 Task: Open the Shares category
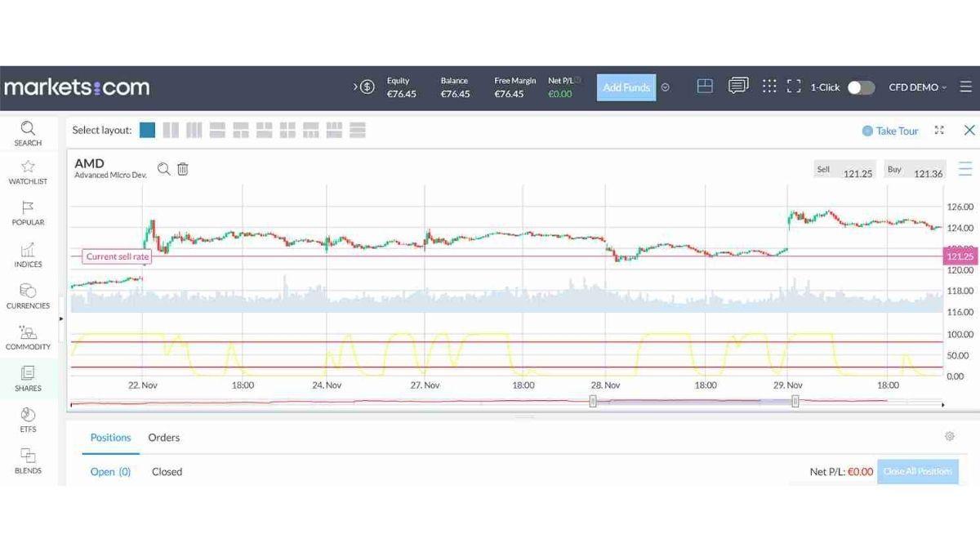[x=28, y=379]
